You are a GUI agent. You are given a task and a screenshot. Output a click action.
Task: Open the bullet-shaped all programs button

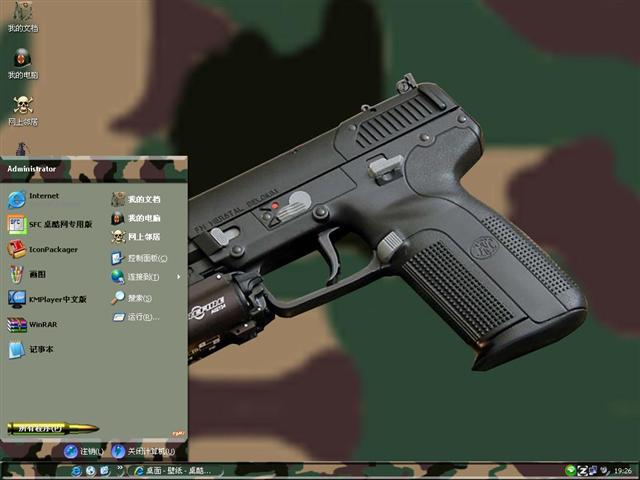53,428
